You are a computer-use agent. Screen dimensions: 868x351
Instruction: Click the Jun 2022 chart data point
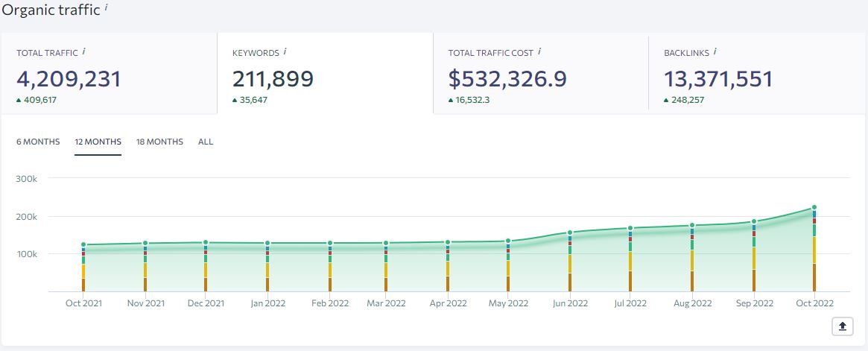pyautogui.click(x=570, y=233)
